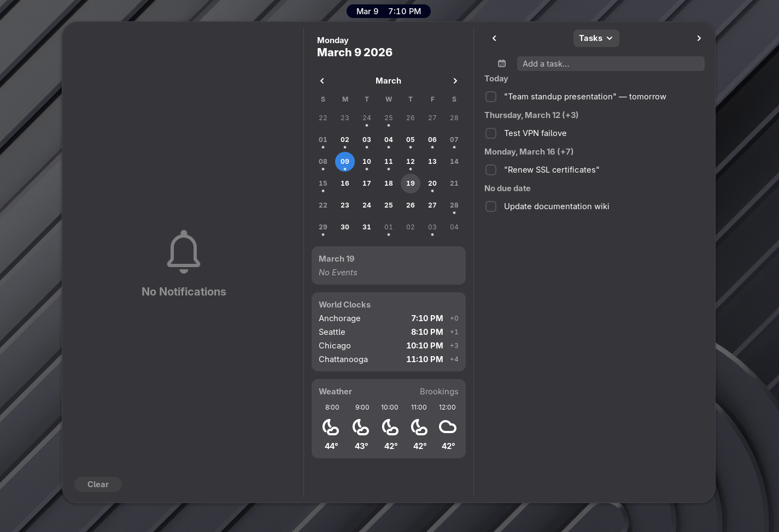
Task: Click the Today tasks heading
Action: point(496,79)
